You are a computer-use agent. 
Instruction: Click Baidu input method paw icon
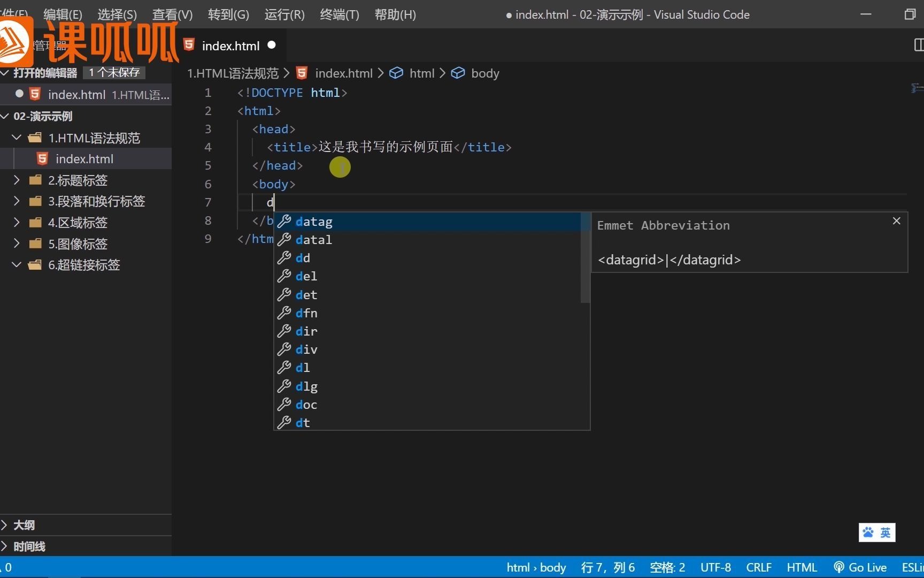point(868,532)
